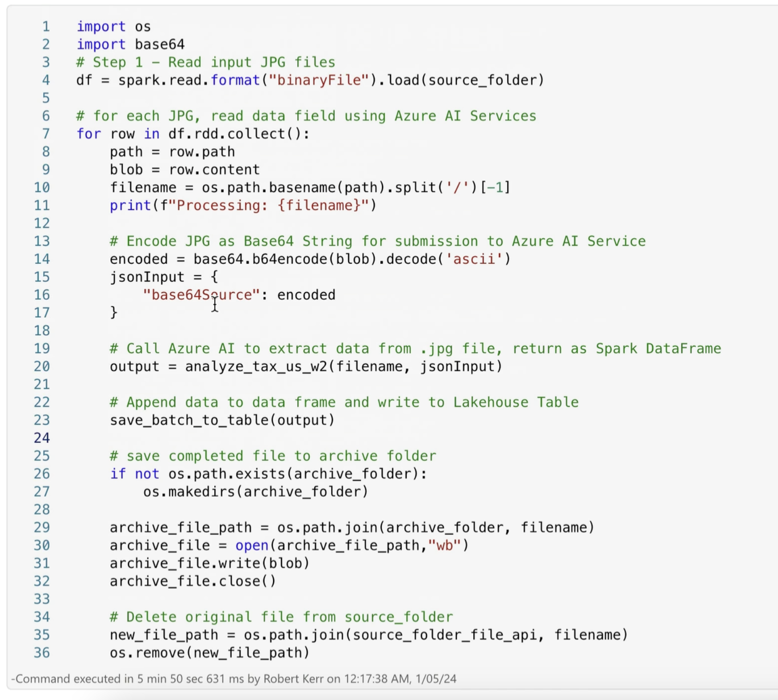Image resolution: width=778 pixels, height=700 pixels.
Task: Click the print Processing filename statement
Action: (243, 205)
